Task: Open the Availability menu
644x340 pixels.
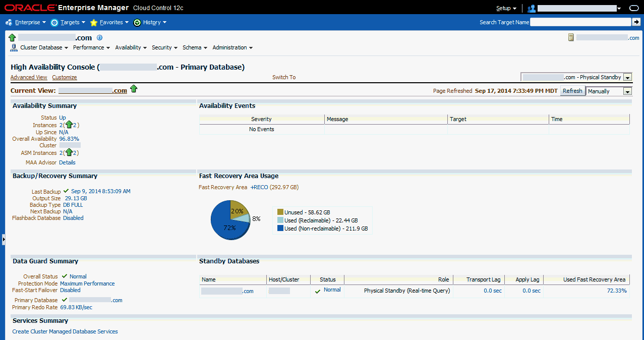Action: tap(131, 47)
